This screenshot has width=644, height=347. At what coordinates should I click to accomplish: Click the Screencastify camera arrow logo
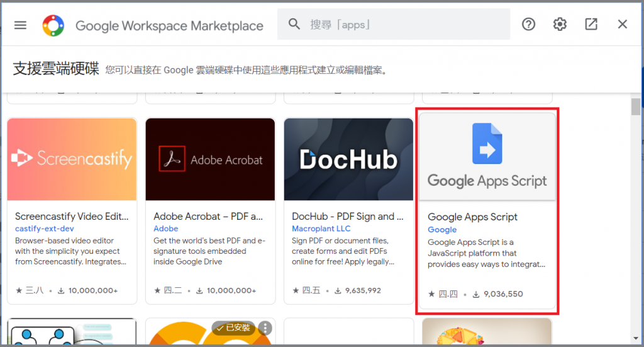(x=21, y=158)
